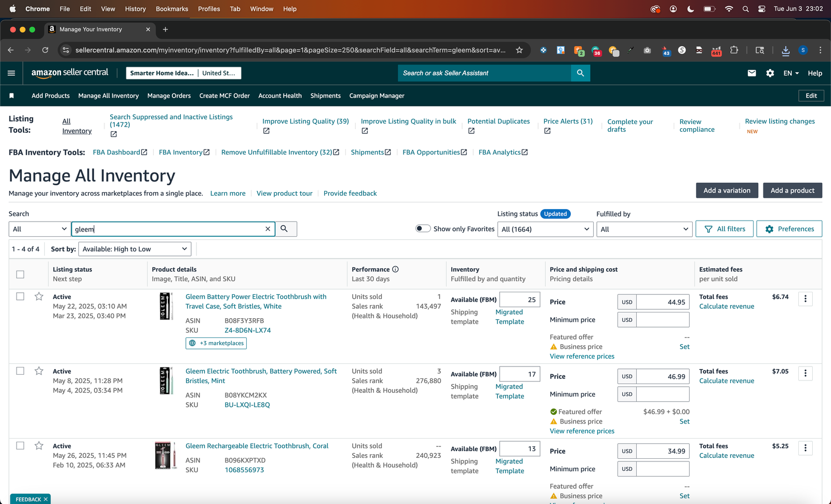The height and width of the screenshot is (504, 831).
Task: Click the Chrome address bar URL
Action: 290,50
